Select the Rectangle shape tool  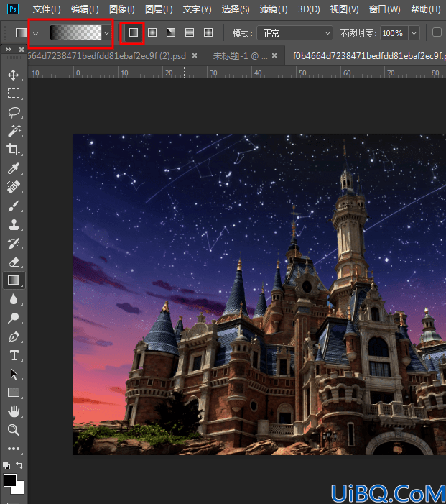click(13, 393)
